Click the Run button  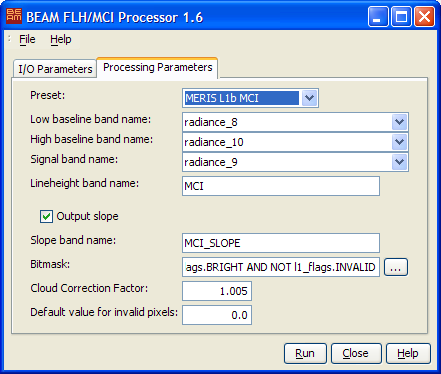point(305,353)
